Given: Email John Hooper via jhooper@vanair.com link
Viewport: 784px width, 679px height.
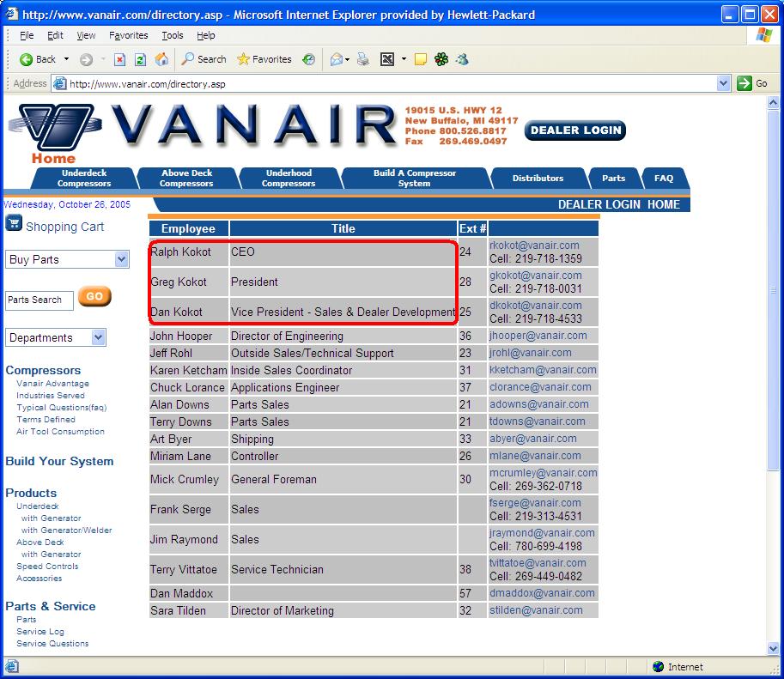Looking at the screenshot, I should (x=538, y=336).
